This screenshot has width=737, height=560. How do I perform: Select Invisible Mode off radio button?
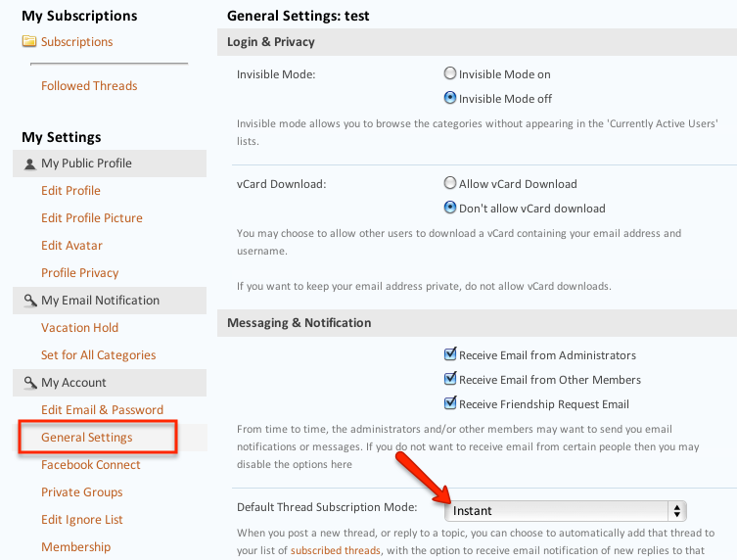pos(450,98)
